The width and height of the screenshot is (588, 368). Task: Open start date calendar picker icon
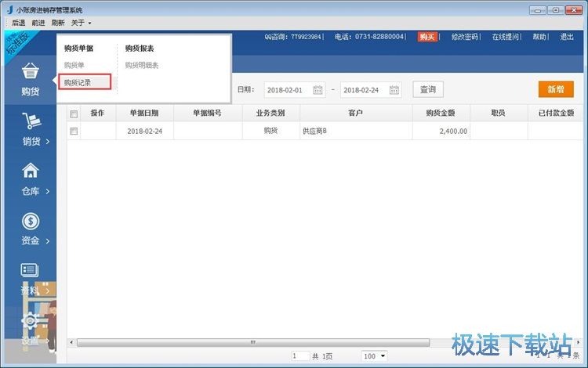(318, 90)
